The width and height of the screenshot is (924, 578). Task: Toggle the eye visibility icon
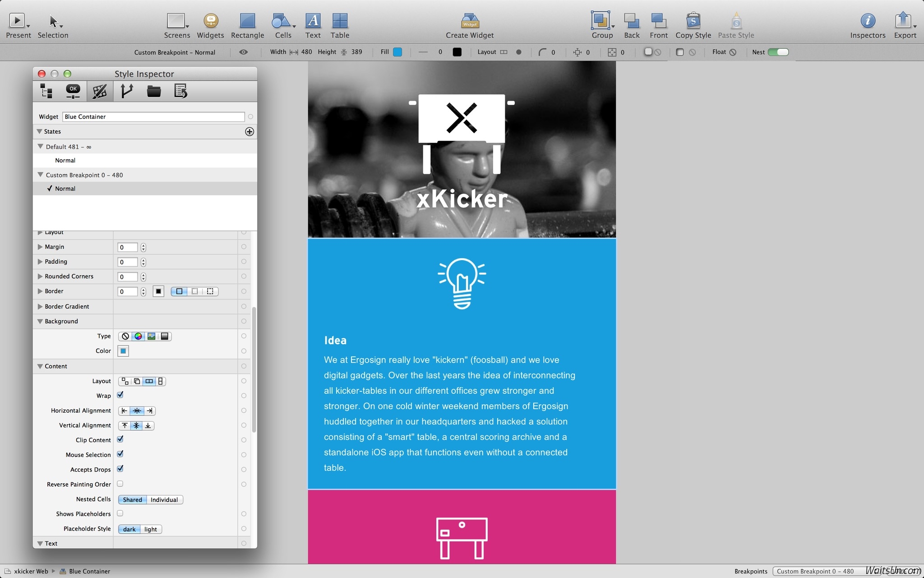point(243,52)
